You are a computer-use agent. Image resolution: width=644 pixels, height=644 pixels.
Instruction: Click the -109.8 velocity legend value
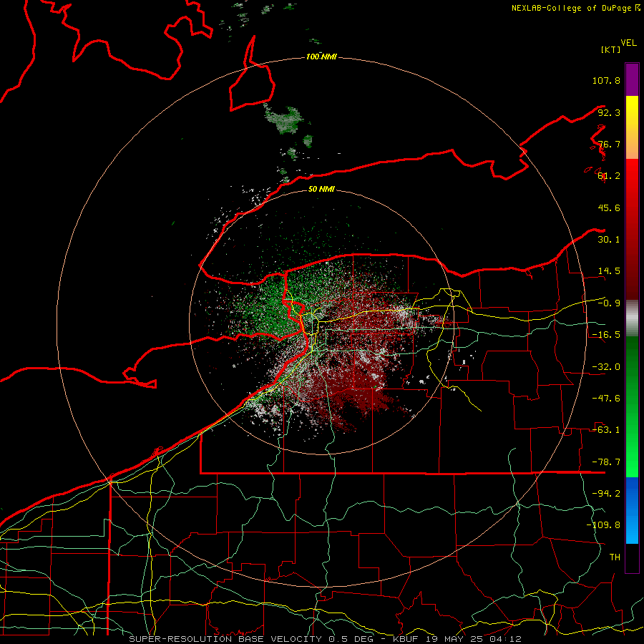603,525
